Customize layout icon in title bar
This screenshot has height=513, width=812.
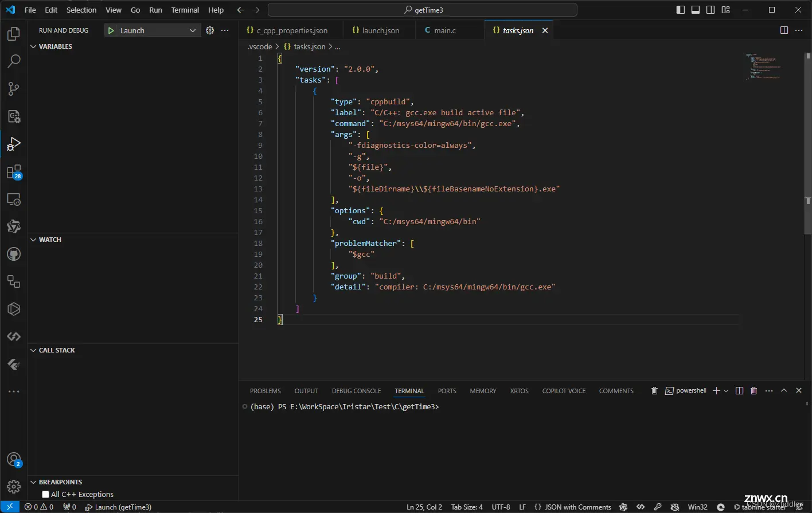pos(726,10)
